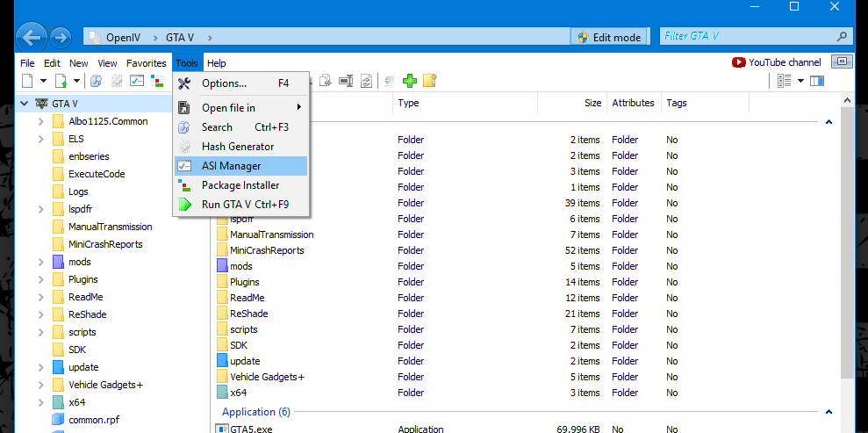This screenshot has height=433, width=868.
Task: Open the Favorites menu
Action: [147, 63]
